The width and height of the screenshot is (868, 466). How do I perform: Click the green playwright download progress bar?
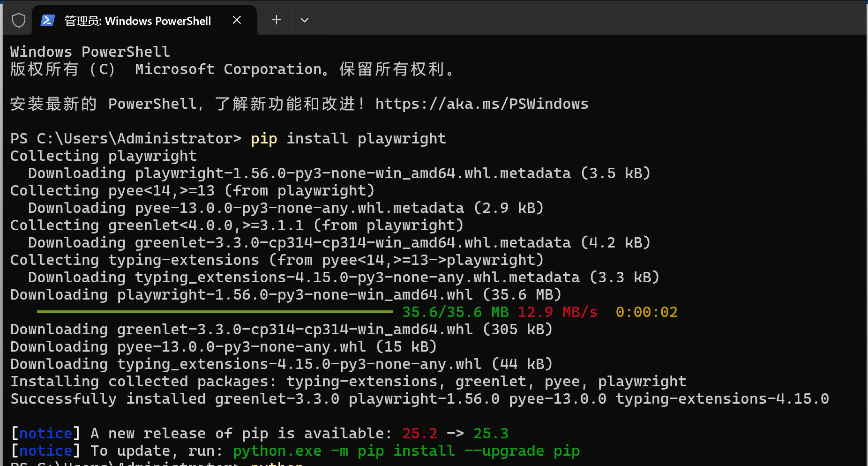[215, 312]
